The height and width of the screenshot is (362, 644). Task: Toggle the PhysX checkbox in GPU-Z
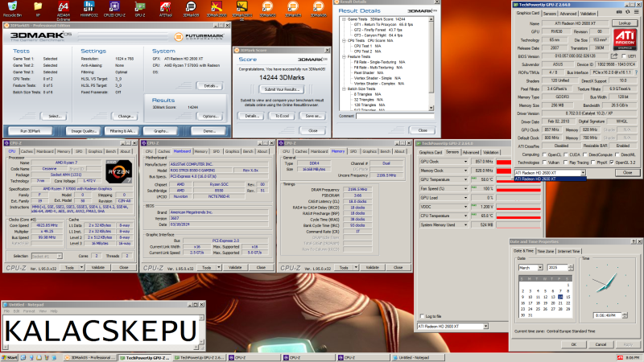[x=593, y=162]
